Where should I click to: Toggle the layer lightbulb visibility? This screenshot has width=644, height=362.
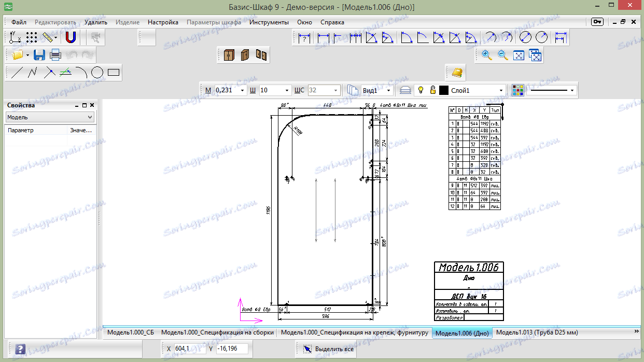tap(421, 90)
